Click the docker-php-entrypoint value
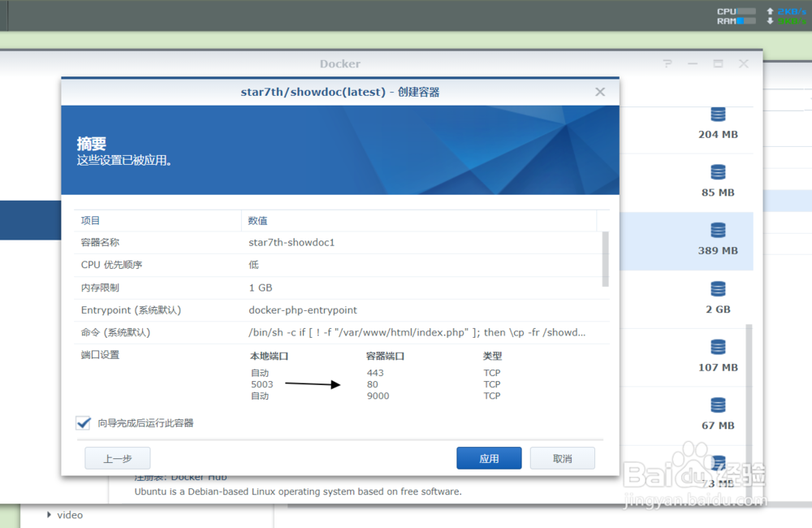 pyautogui.click(x=302, y=309)
